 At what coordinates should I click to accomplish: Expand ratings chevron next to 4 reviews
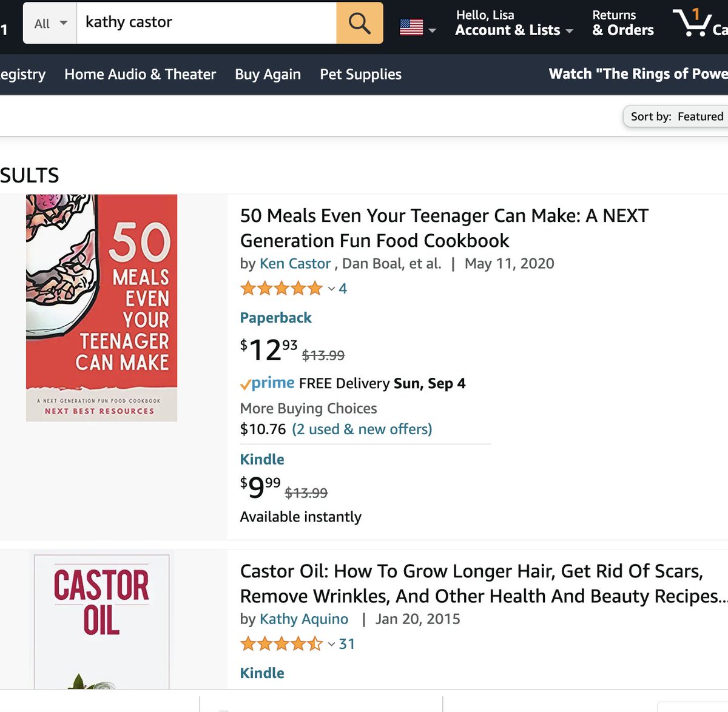[x=331, y=289]
